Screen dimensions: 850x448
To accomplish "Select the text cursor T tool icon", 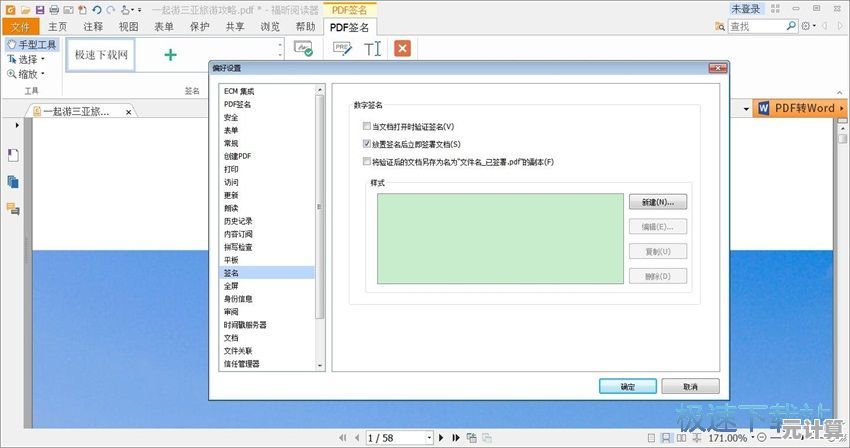I will tap(372, 48).
